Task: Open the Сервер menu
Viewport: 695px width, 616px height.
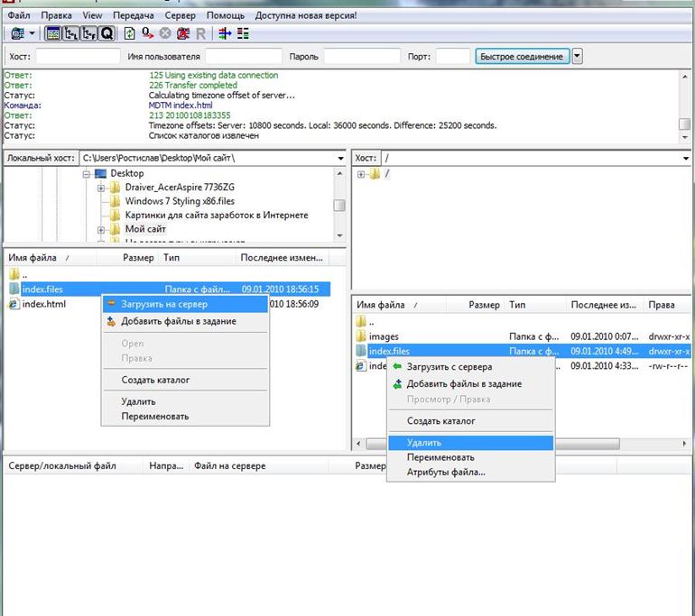Action: click(x=180, y=15)
